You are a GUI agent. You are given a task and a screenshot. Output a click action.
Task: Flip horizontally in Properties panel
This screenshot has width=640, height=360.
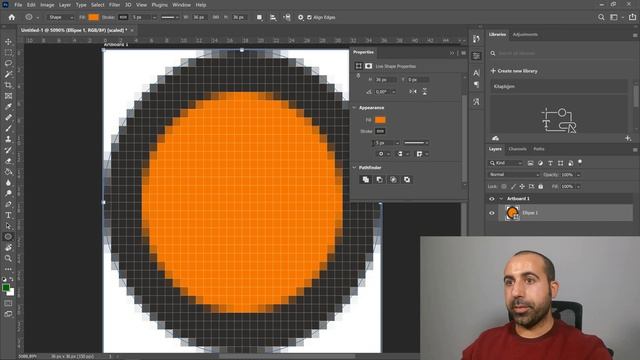coord(413,91)
